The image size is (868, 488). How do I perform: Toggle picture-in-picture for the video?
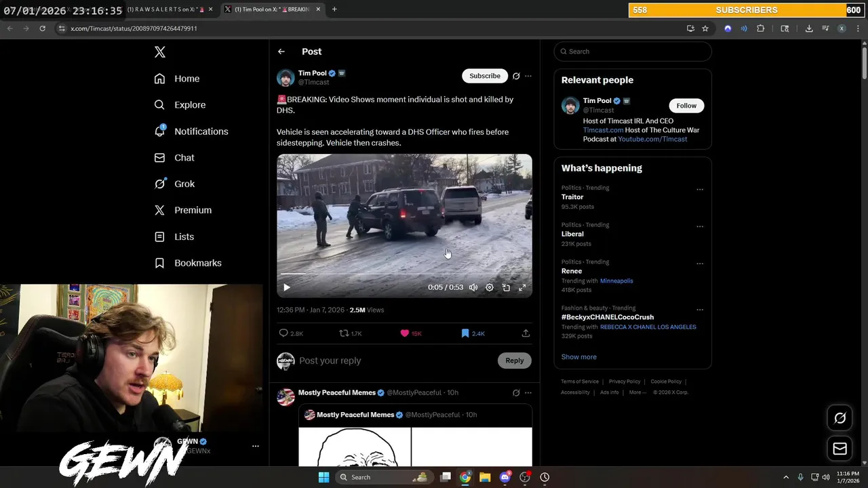tap(506, 287)
